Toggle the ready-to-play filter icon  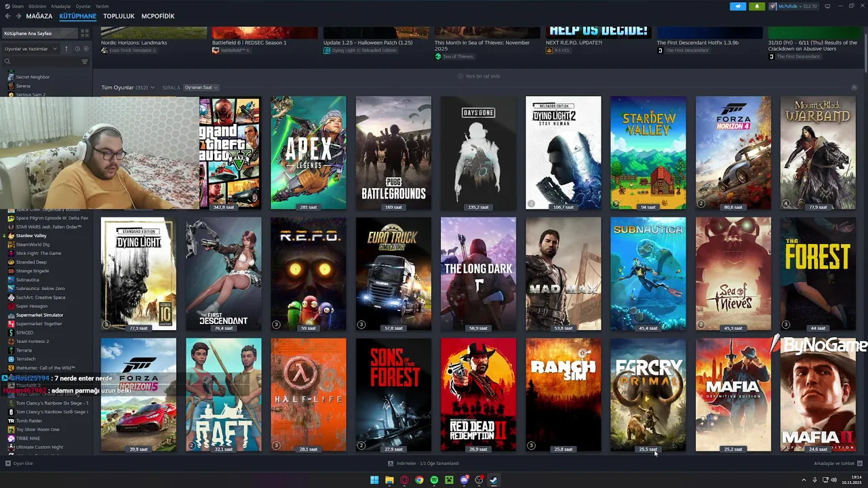(x=85, y=49)
